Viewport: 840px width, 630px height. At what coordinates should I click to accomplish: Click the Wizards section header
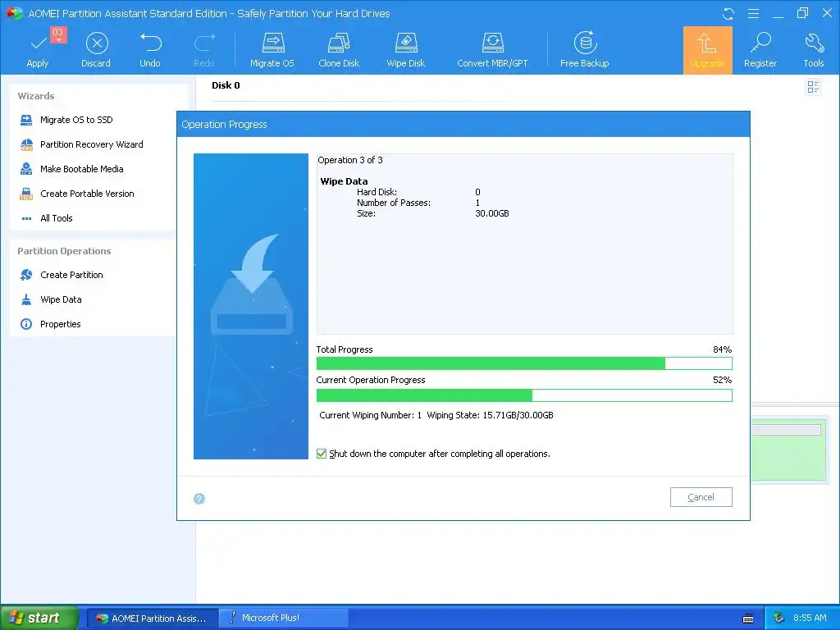36,97
